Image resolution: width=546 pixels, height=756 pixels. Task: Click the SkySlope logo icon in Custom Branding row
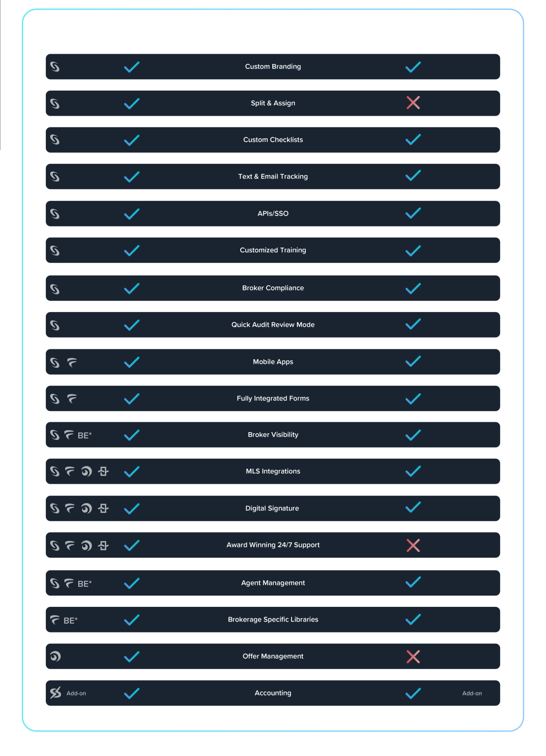coord(55,66)
